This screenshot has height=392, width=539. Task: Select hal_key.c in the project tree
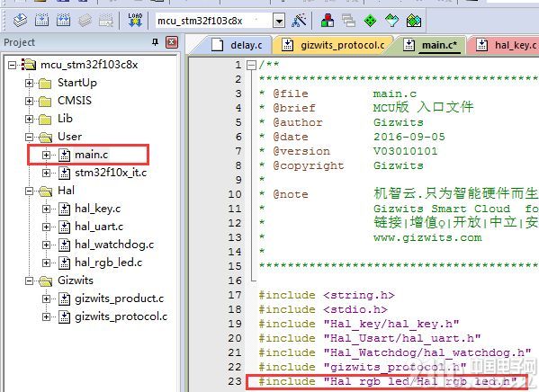pos(97,209)
